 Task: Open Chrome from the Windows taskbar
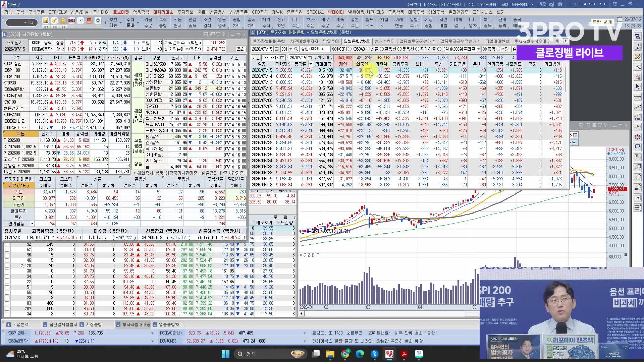point(345,354)
